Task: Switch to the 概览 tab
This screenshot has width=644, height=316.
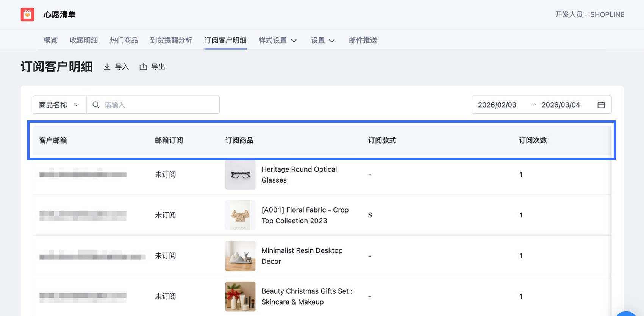Action: [x=50, y=40]
